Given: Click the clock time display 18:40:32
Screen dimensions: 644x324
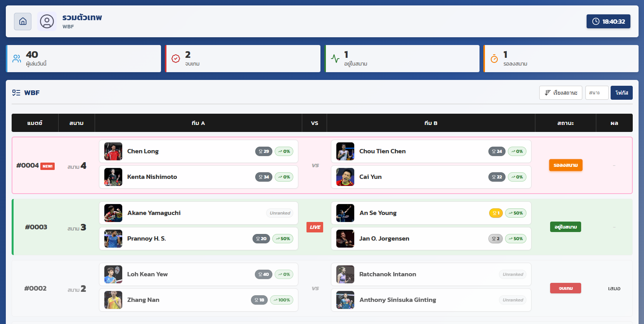Looking at the screenshot, I should pos(608,21).
